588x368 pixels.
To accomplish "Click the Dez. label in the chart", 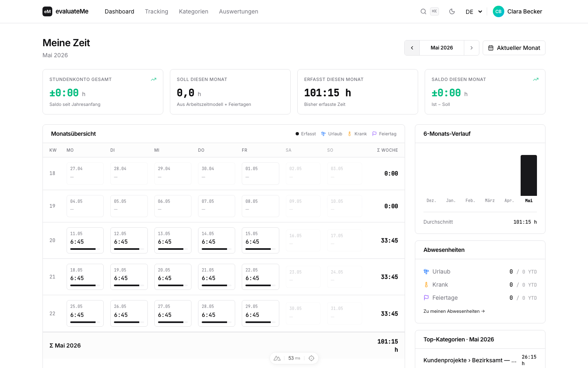I will [431, 201].
